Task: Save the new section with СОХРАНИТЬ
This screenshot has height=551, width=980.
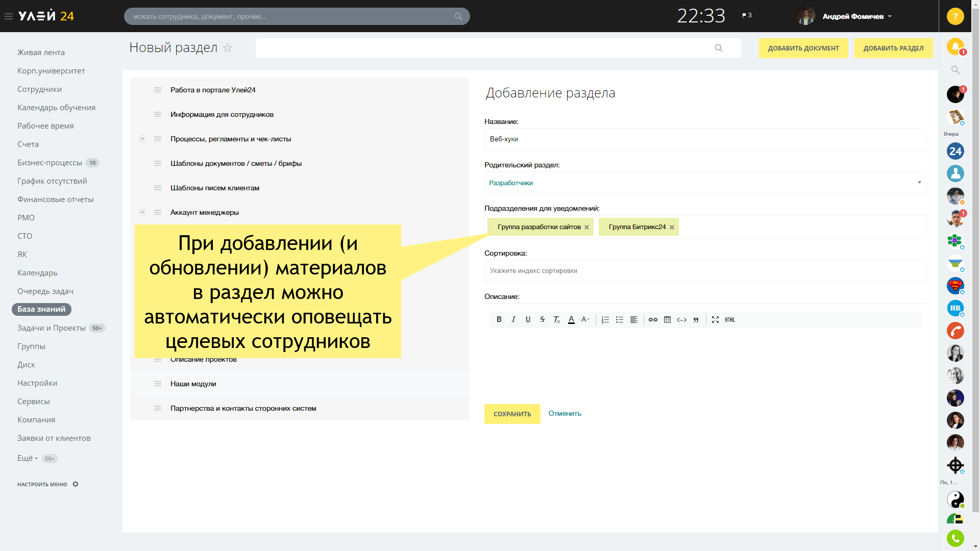Action: pyautogui.click(x=512, y=414)
